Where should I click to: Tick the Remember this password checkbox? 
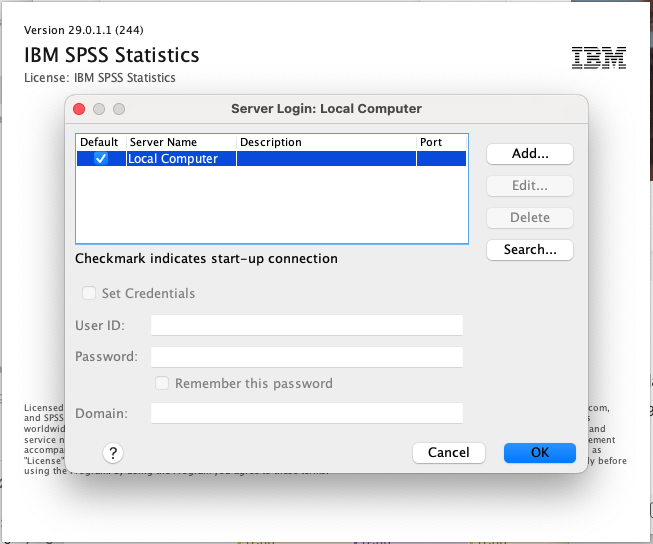coord(162,383)
